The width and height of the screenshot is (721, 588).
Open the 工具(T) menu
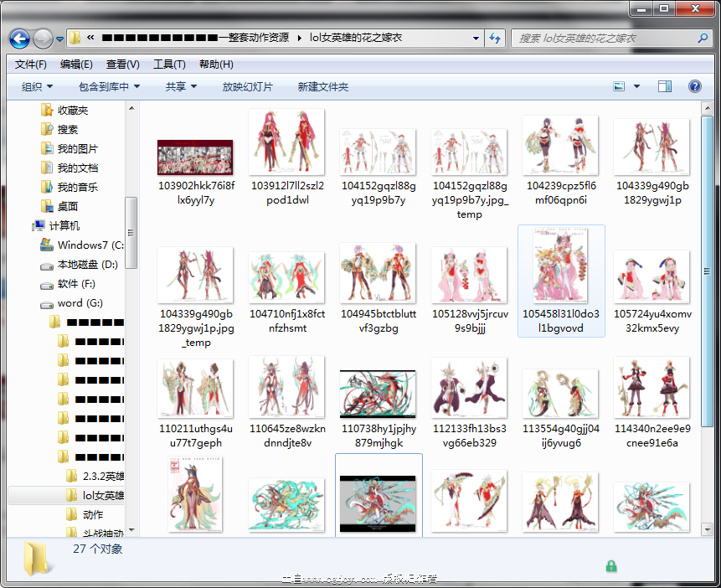click(169, 64)
